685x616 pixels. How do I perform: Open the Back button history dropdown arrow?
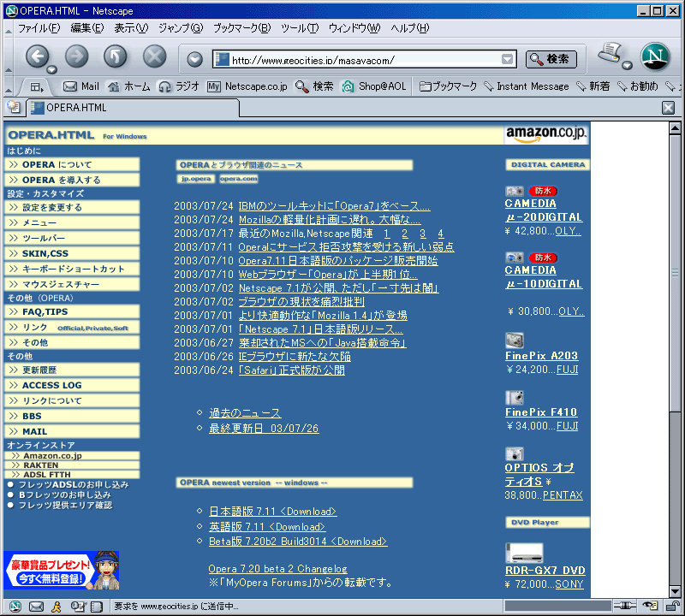tap(52, 69)
